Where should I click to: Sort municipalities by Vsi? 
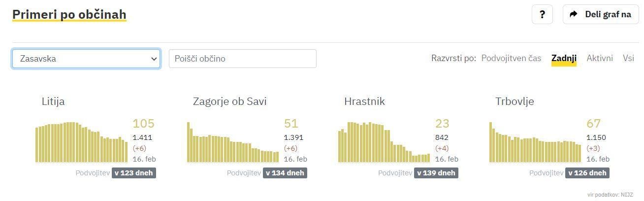pos(628,58)
